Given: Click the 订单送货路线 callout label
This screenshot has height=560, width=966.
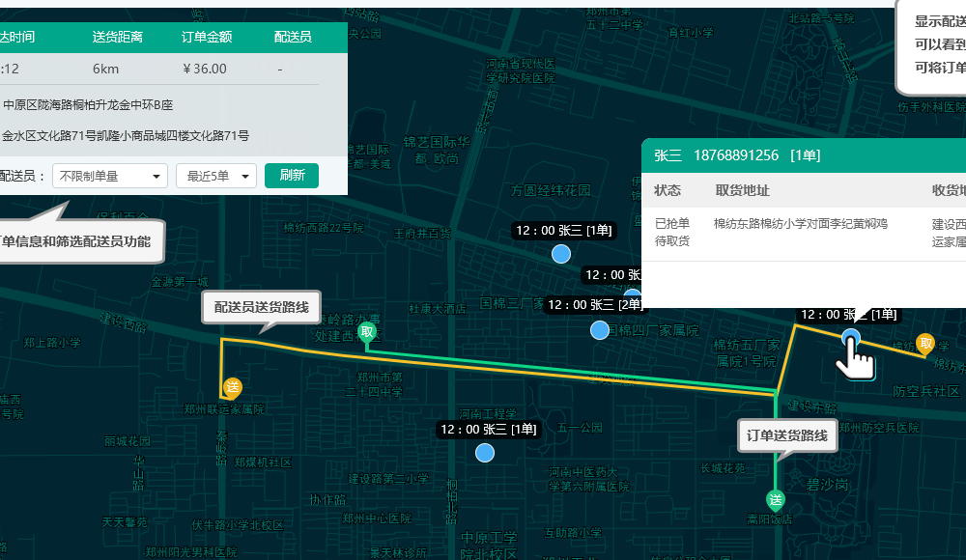Looking at the screenshot, I should [787, 435].
